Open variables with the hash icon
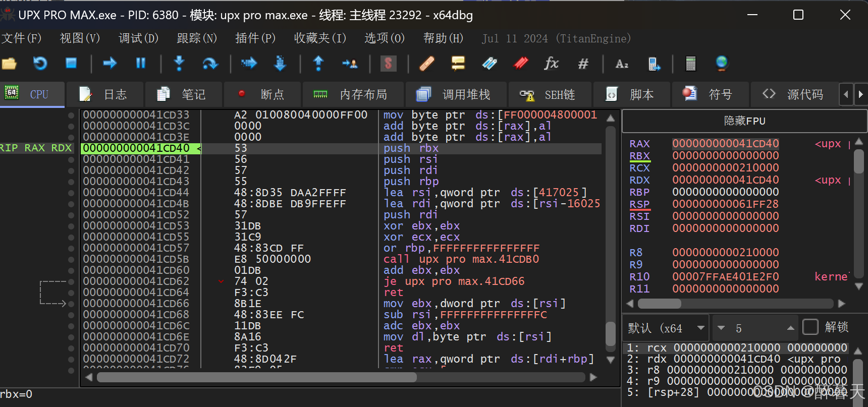The height and width of the screenshot is (407, 868). (x=583, y=64)
